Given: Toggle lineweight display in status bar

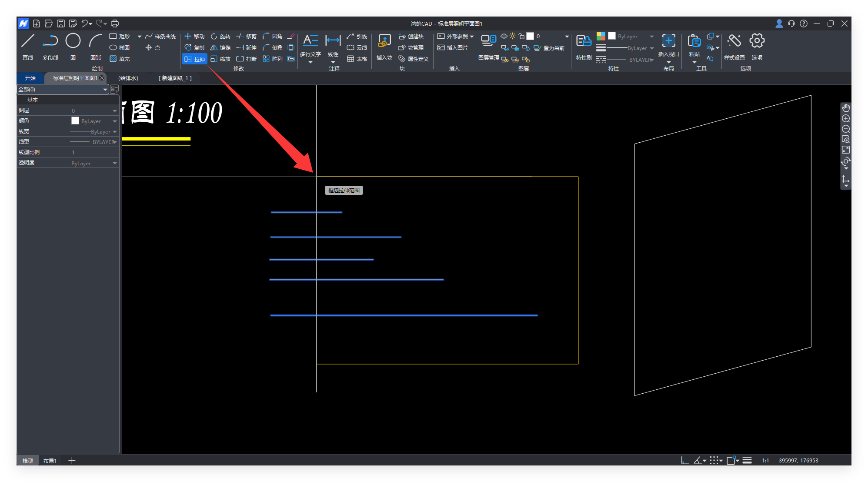Looking at the screenshot, I should coord(747,460).
